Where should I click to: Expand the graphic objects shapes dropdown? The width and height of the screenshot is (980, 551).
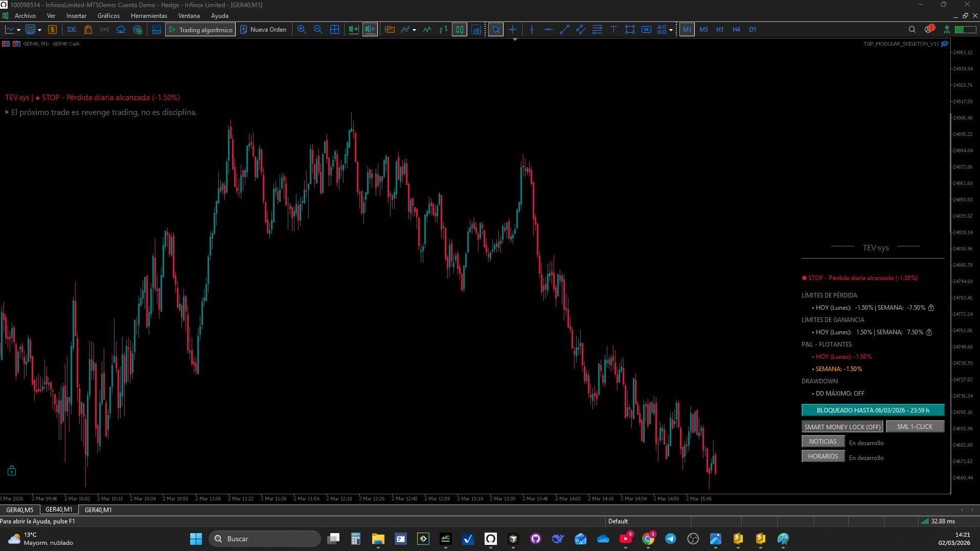(671, 30)
